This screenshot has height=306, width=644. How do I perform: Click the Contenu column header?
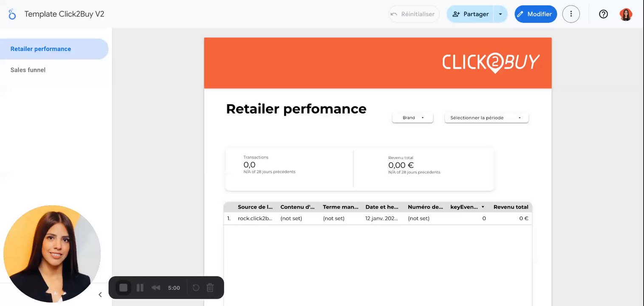pos(297,207)
